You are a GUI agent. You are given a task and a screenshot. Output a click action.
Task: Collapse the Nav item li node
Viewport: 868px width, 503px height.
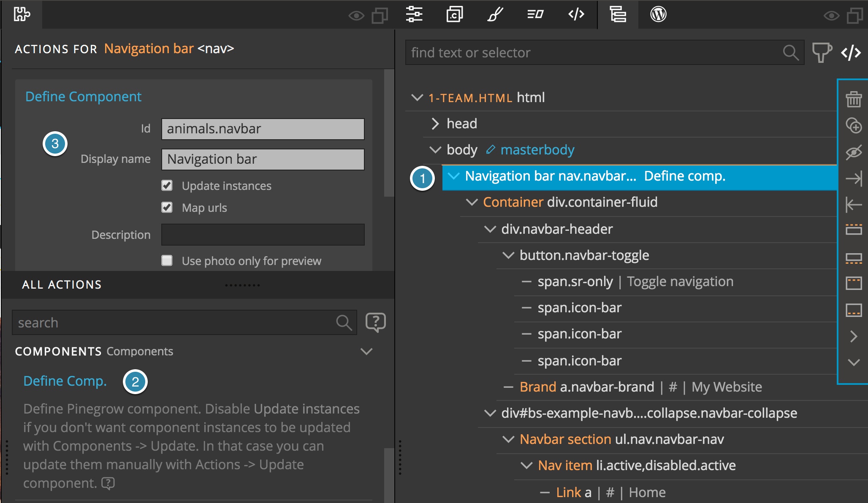pyautogui.click(x=527, y=465)
